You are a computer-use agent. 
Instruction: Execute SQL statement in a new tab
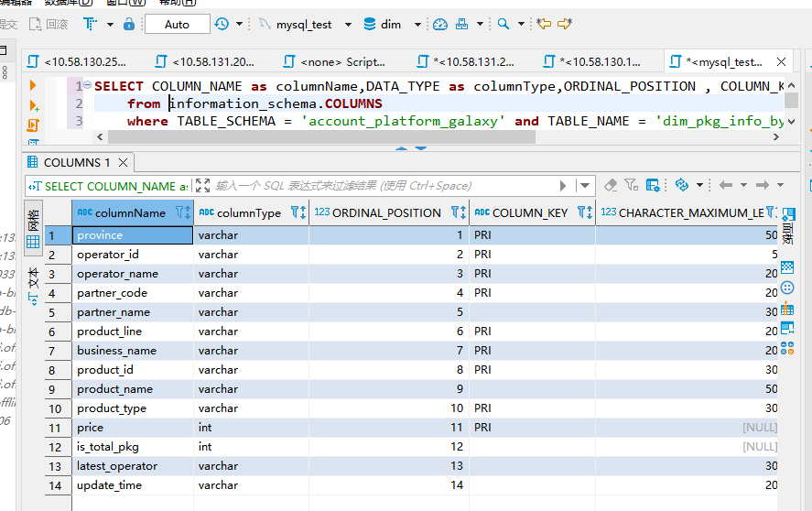click(34, 105)
